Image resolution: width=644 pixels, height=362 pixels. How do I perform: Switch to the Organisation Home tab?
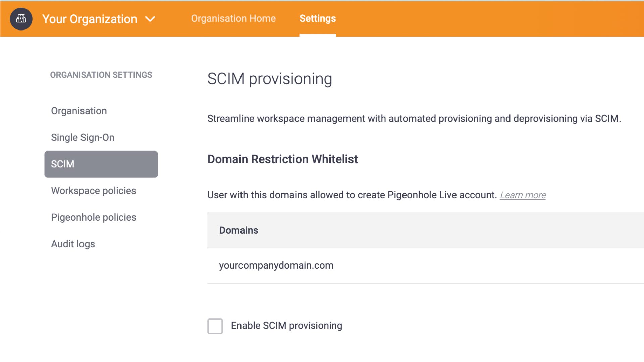tap(233, 18)
